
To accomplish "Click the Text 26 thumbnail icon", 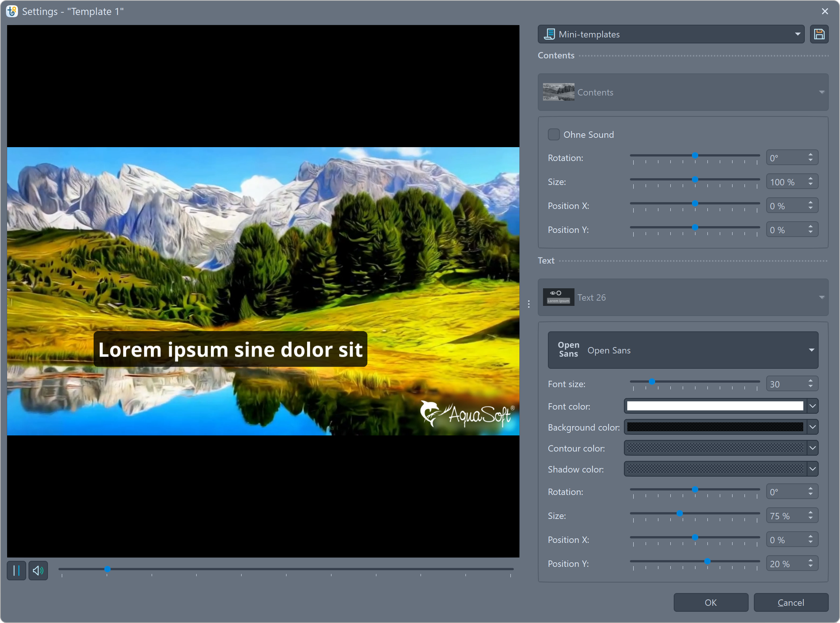I will (x=558, y=297).
